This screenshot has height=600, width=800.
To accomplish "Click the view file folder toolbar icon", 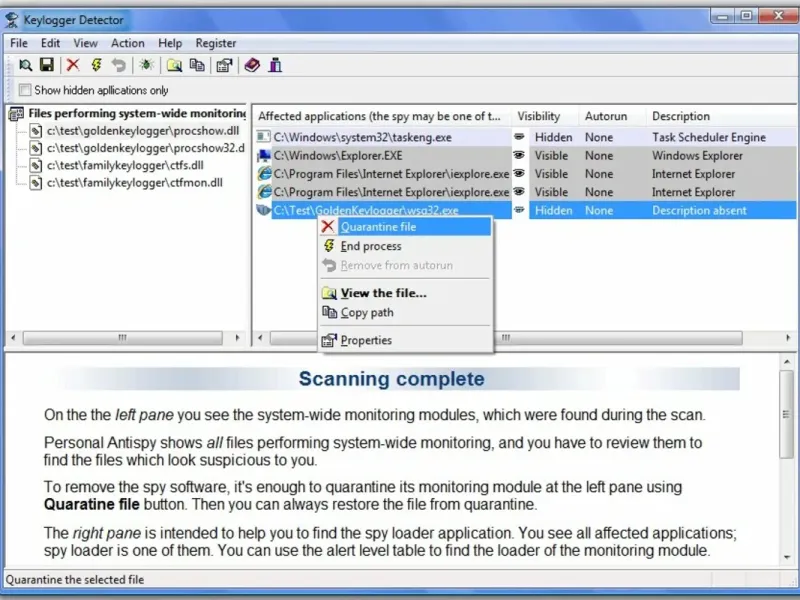I will [x=174, y=65].
